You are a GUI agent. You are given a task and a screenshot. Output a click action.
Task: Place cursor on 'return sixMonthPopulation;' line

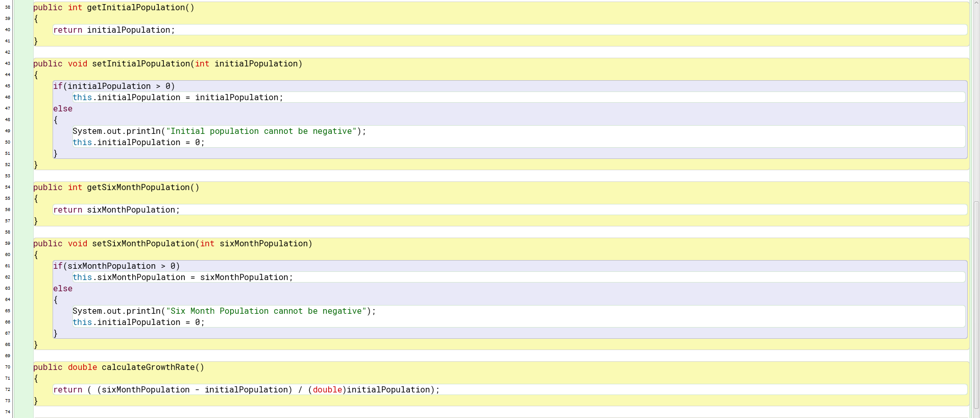[116, 210]
